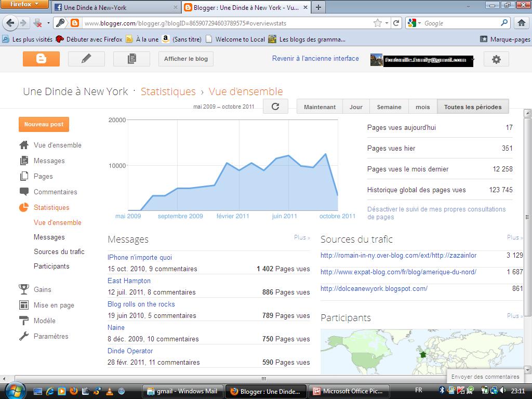The image size is (532, 399).
Task: Open Blog rolls on the rocks link
Action: (x=141, y=304)
